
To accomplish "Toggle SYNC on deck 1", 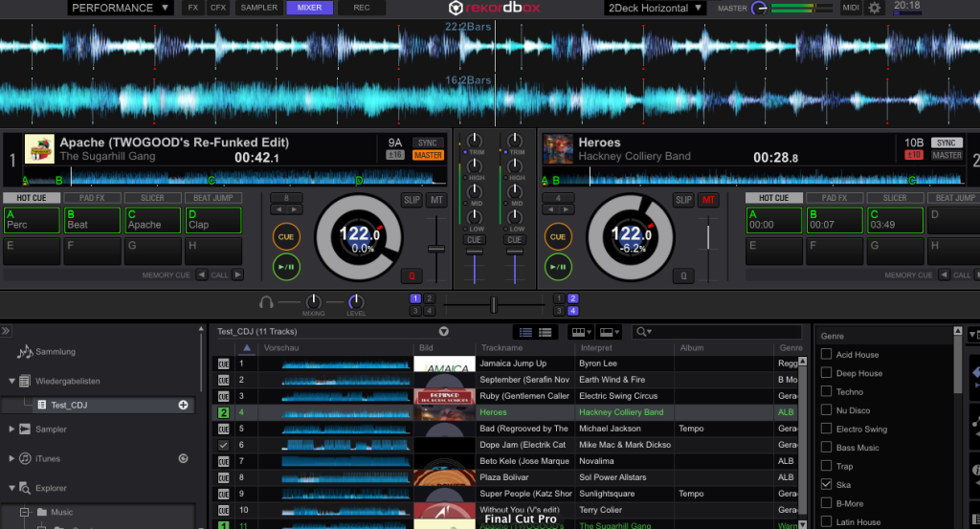I will [x=426, y=143].
